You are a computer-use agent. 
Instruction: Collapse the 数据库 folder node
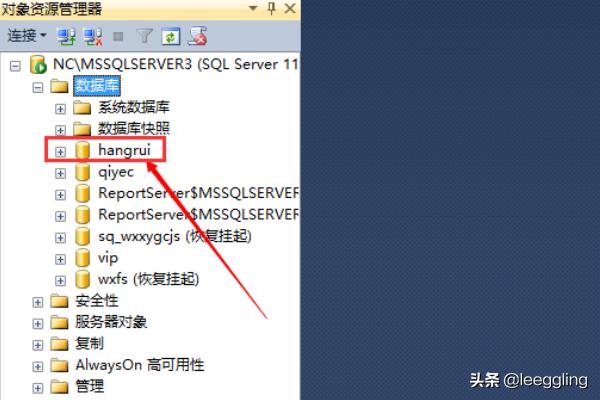click(x=38, y=88)
